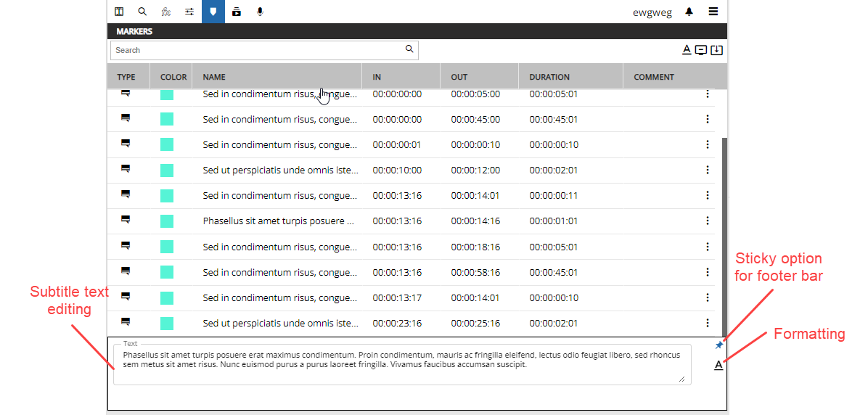Click color swatch of Phasellus marker row

pos(167,221)
